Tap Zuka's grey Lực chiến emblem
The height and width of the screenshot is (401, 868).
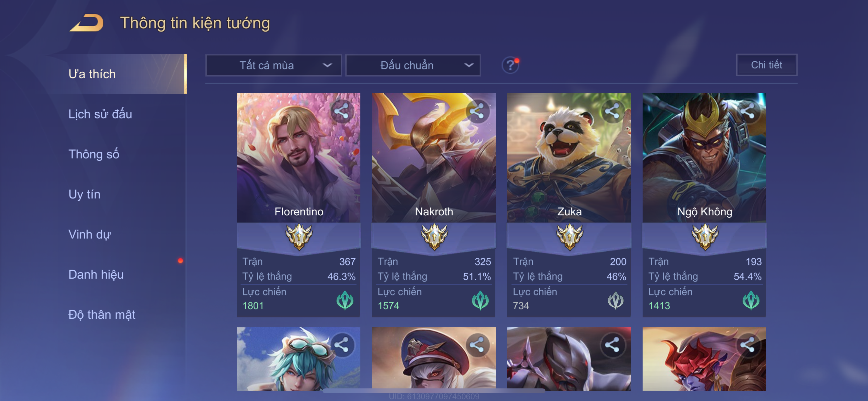615,300
